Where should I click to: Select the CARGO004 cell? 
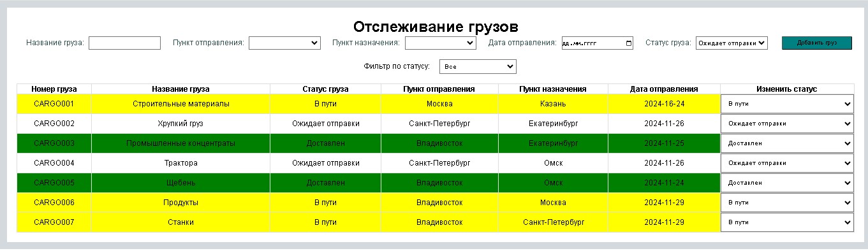click(54, 163)
